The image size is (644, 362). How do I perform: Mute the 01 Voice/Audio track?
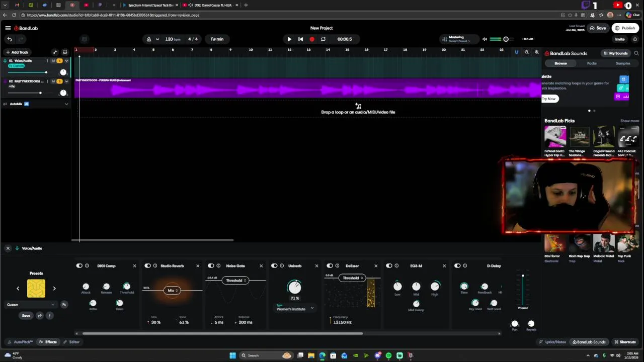(x=54, y=61)
